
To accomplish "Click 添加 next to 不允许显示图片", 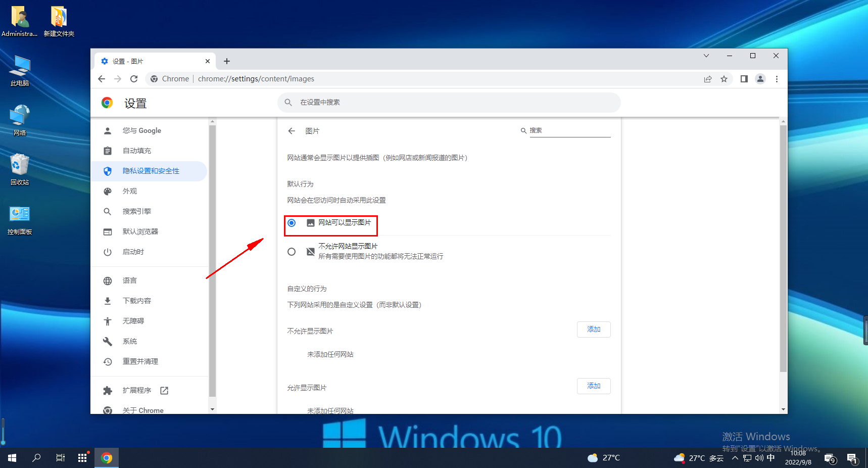I will click(x=594, y=329).
